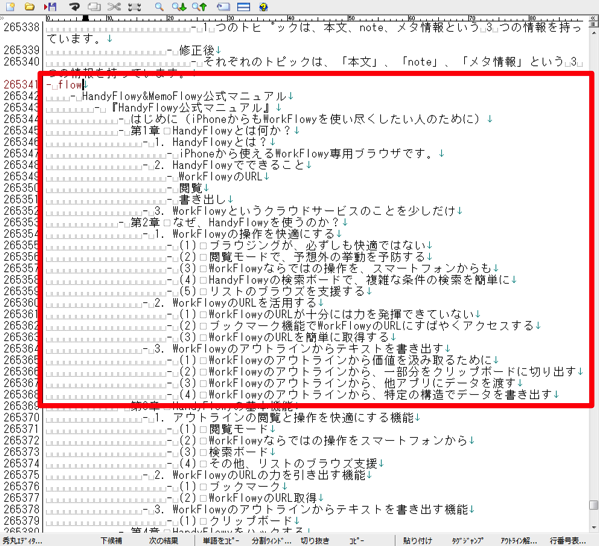Click the '(4) …特定の構造でデータを書き出す' line

[x=365, y=394]
